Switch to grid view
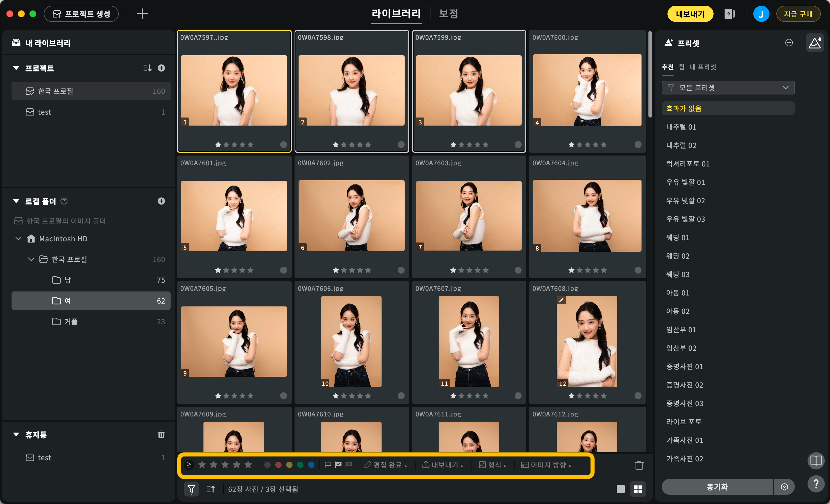830x504 pixels. point(638,489)
